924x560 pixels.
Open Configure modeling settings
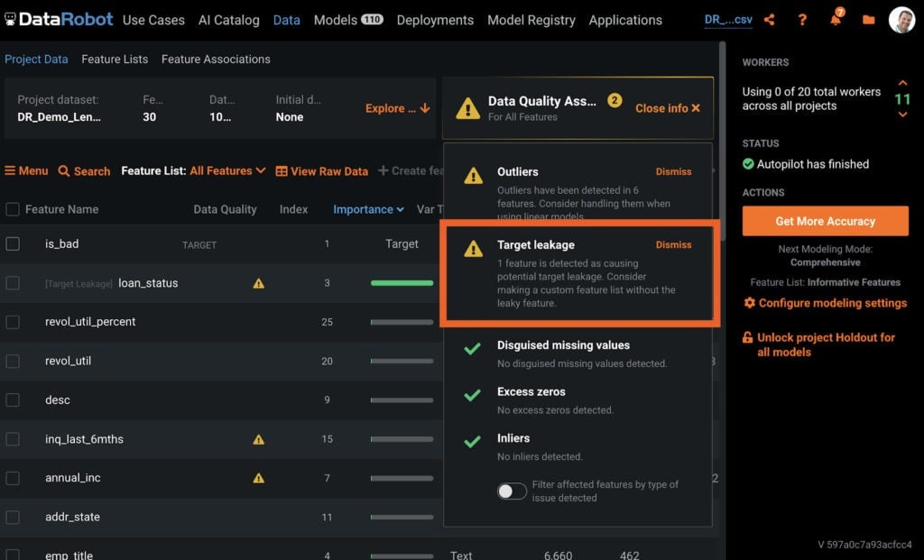click(x=825, y=303)
